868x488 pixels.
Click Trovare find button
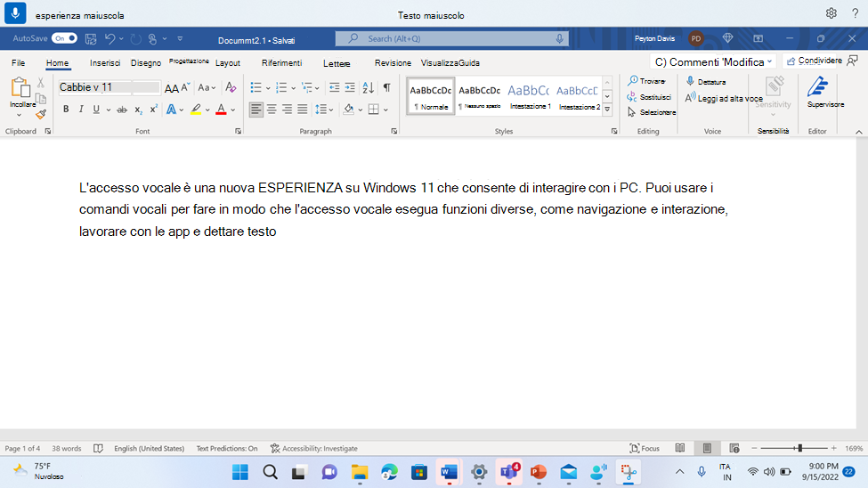point(646,81)
